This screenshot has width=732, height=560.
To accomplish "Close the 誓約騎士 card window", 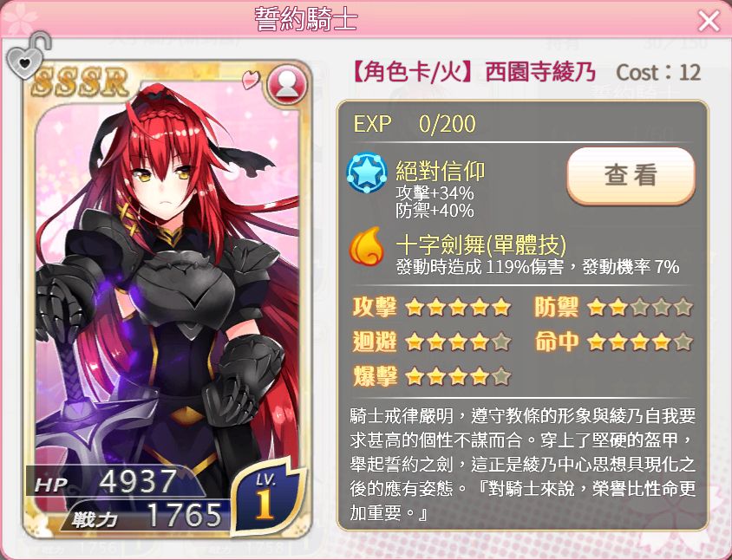I will [x=709, y=21].
